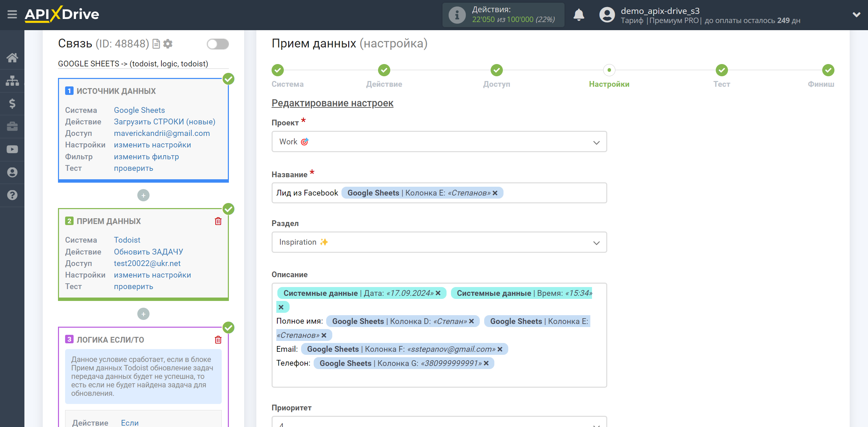Click проверить in data source block
868x427 pixels.
[x=134, y=168]
